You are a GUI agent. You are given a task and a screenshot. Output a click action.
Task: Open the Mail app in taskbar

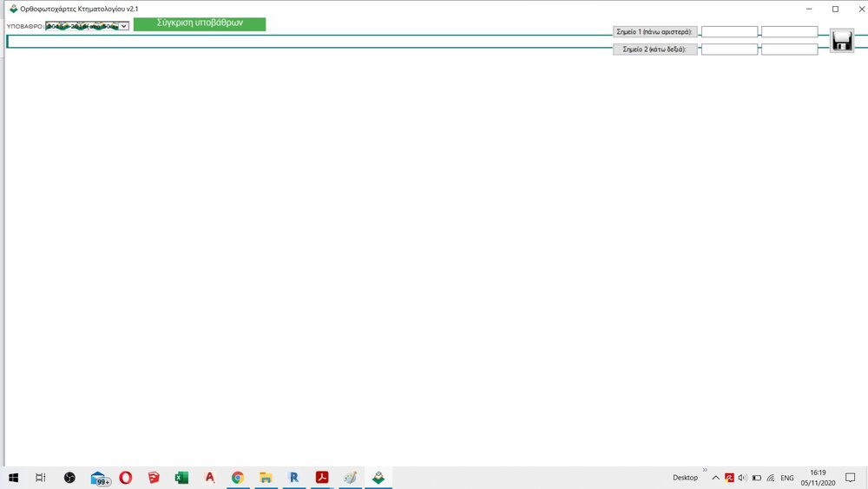99,478
